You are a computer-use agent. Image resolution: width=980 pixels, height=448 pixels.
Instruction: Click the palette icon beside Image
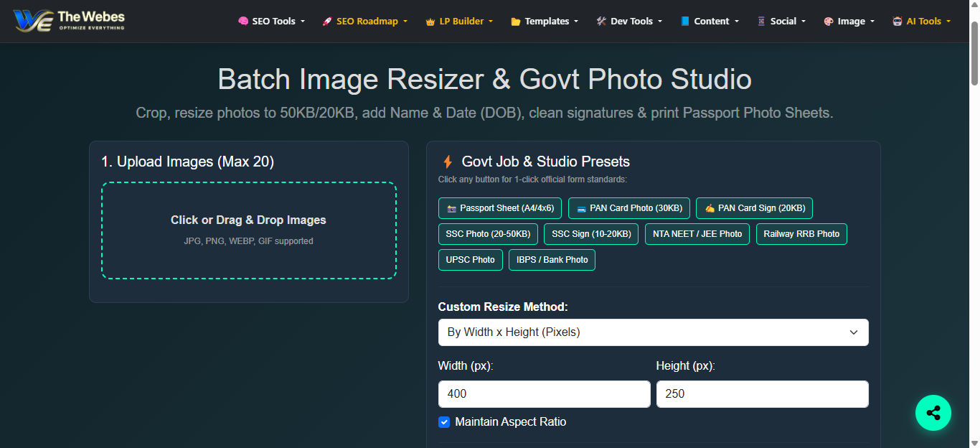(829, 22)
